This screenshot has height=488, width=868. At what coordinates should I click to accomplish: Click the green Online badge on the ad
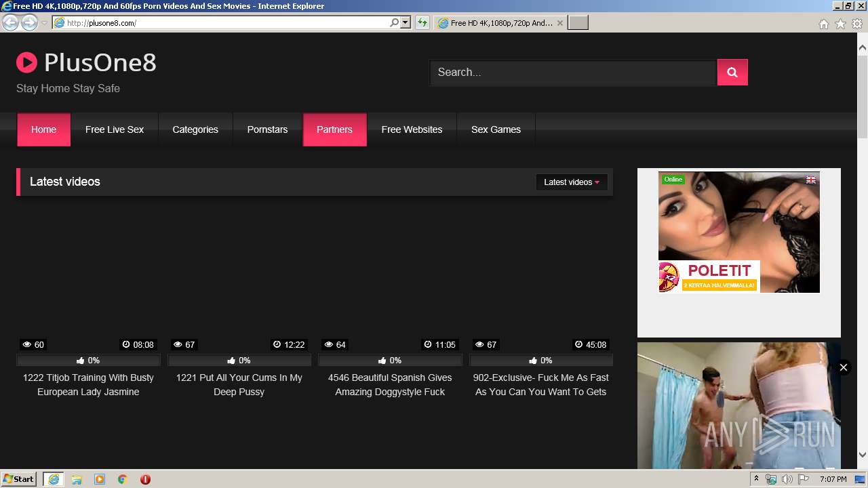(673, 179)
